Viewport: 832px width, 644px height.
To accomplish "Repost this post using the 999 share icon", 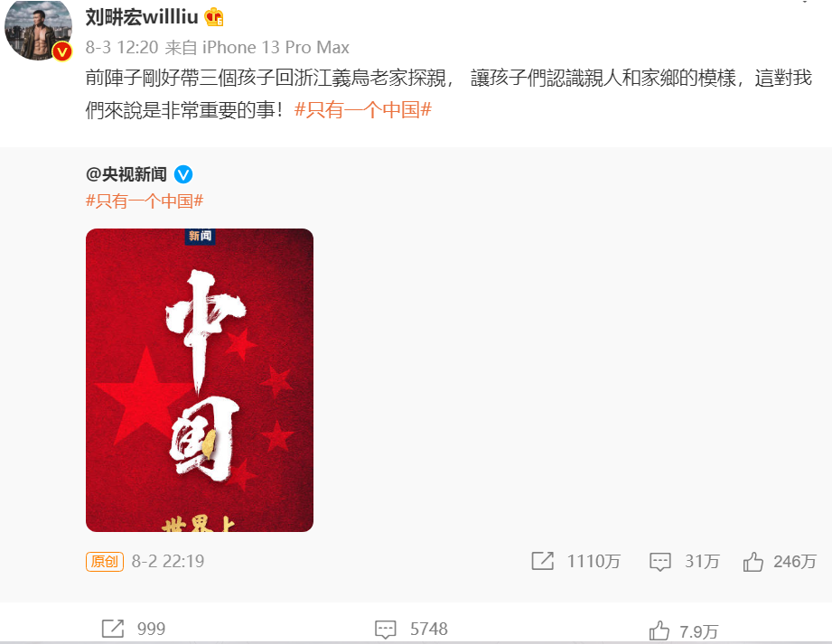I will tap(113, 629).
